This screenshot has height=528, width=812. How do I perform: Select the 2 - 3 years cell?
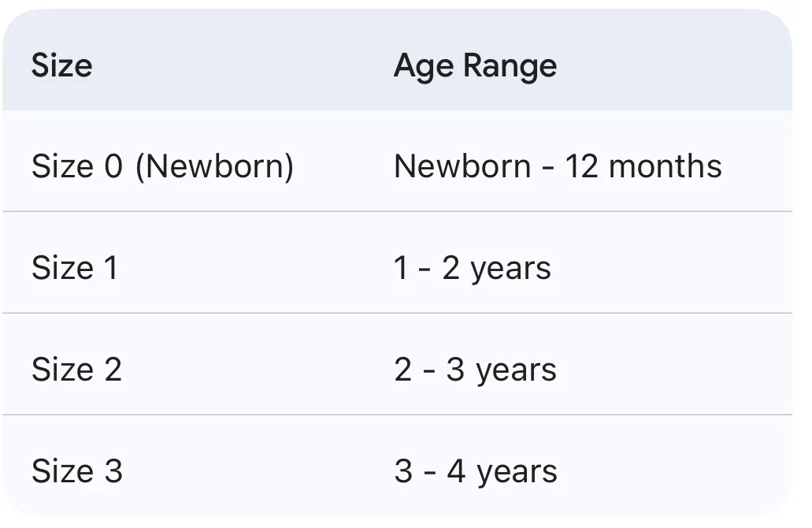tap(475, 370)
